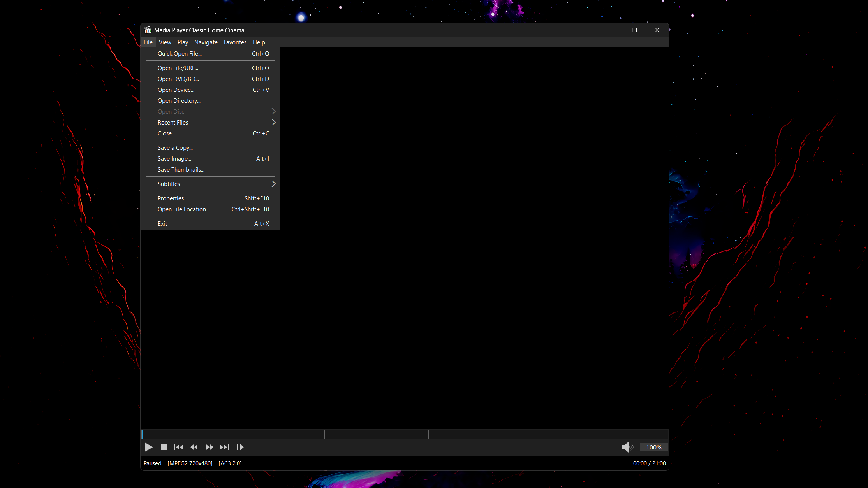This screenshot has width=868, height=488.
Task: Click the Paused status label
Action: (152, 463)
